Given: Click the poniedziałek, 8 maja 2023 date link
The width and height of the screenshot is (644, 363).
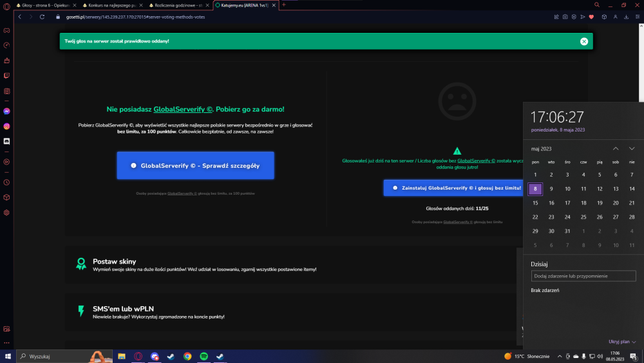Looking at the screenshot, I should coord(558,130).
